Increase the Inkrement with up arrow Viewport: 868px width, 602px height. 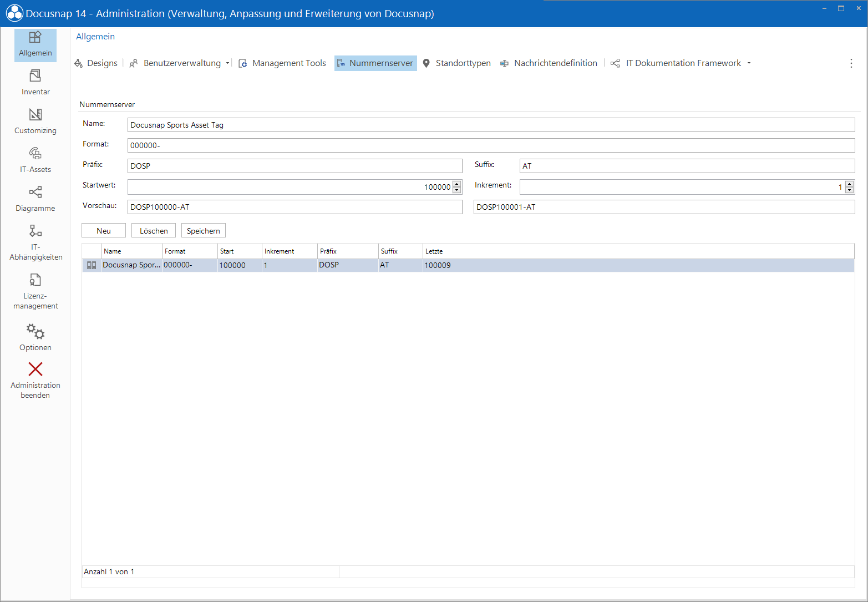click(849, 184)
